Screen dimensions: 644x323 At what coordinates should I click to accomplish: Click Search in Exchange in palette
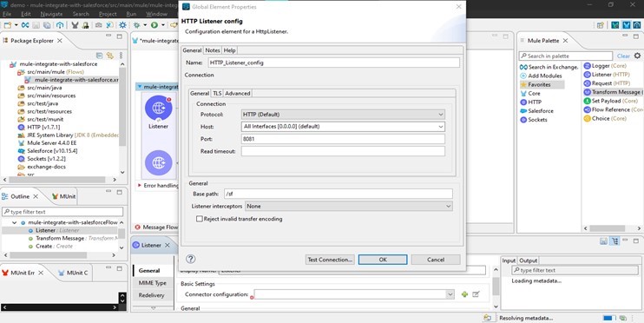[x=549, y=67]
